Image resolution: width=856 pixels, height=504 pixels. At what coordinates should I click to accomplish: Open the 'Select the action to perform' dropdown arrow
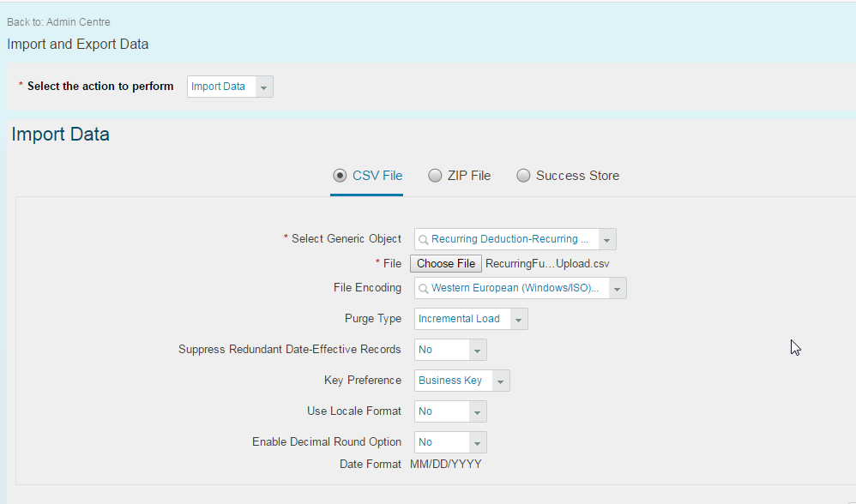(263, 87)
